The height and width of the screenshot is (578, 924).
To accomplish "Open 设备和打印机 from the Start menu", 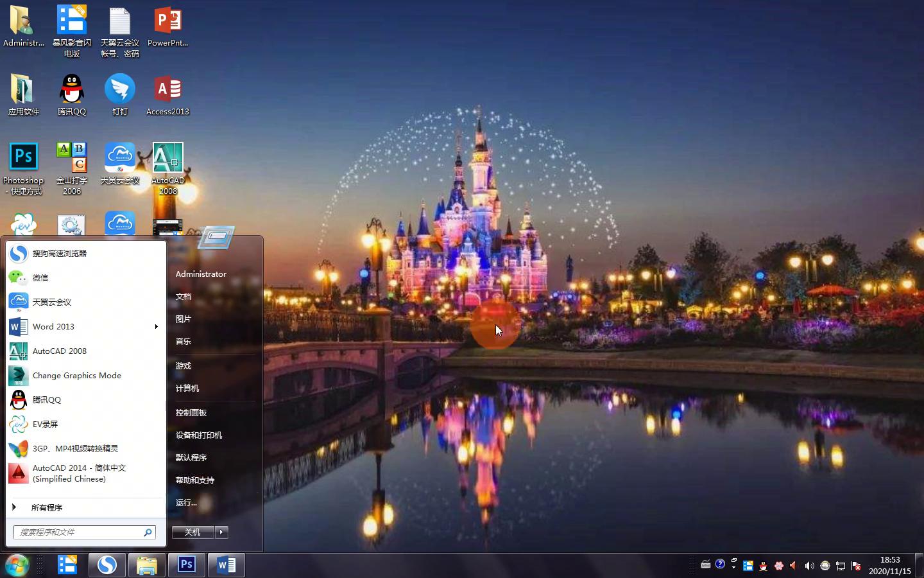I will tap(199, 435).
